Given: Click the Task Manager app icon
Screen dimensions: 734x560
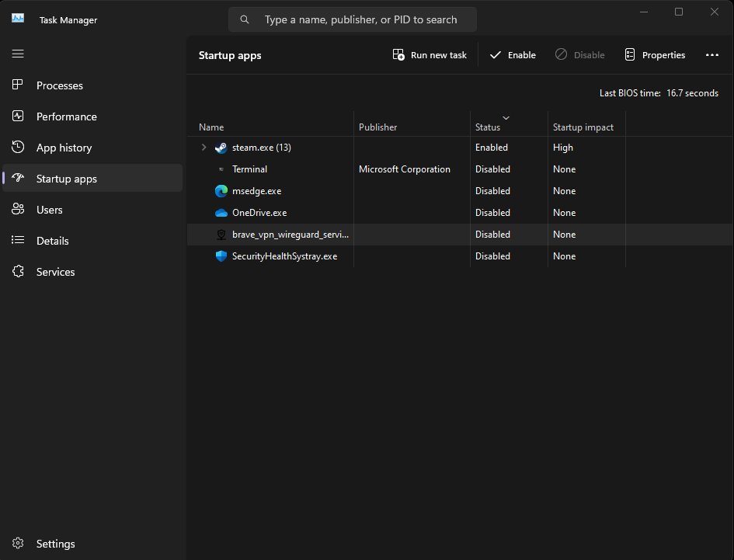Looking at the screenshot, I should point(18,19).
